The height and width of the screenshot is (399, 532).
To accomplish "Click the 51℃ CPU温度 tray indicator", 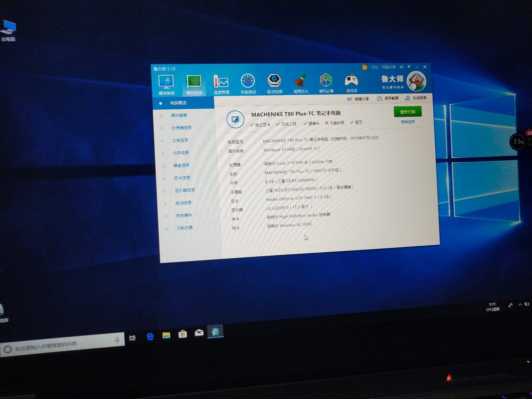I will coord(493,307).
